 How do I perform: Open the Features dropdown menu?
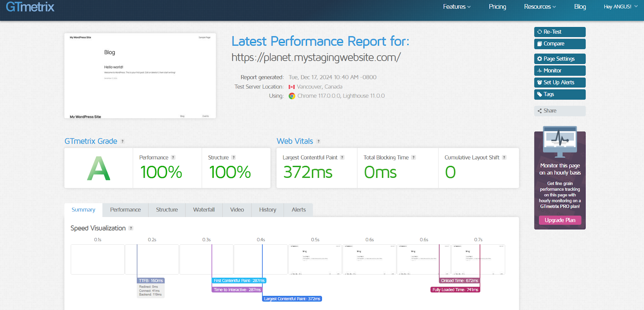(456, 7)
